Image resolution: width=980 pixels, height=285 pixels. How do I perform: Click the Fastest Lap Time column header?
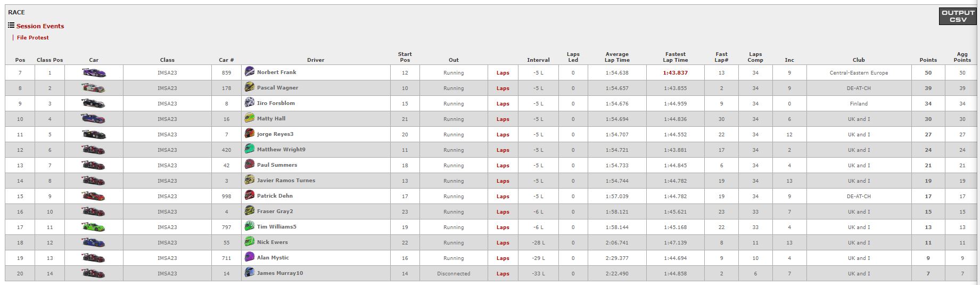pyautogui.click(x=675, y=57)
